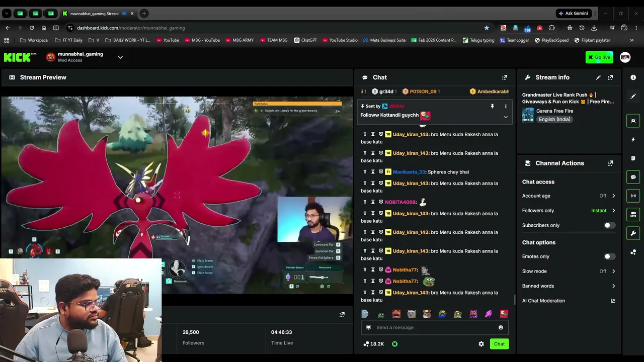The image size is (644, 362).
Task: Open the AI Chat Moderation external link
Action: click(x=613, y=301)
